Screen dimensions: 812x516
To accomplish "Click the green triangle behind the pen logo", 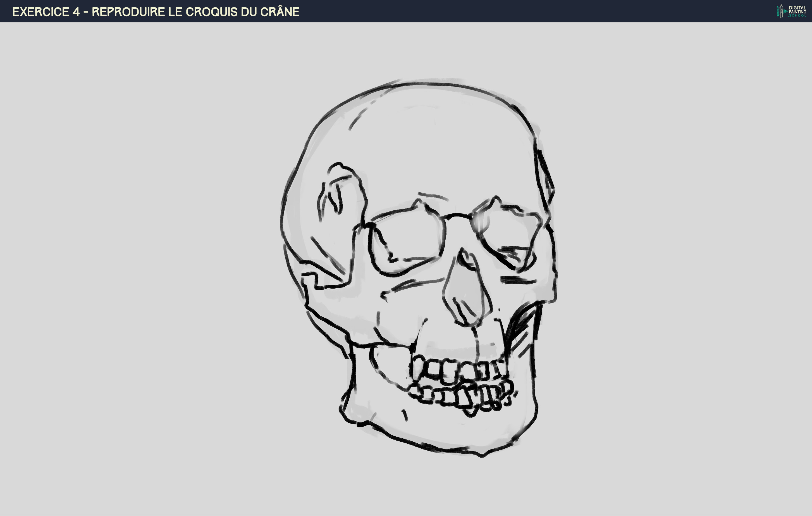I will 778,11.
